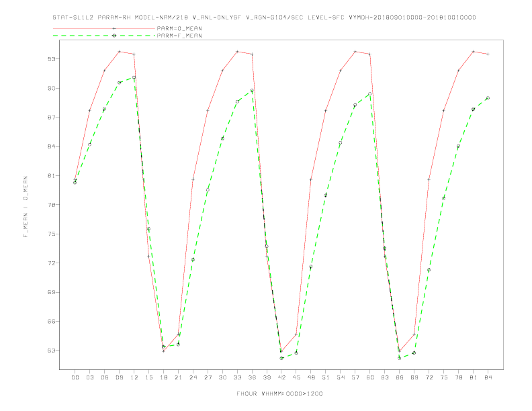532x411 pixels.
Task: Click the green dashed line sample in legend
Action: [x=104, y=36]
